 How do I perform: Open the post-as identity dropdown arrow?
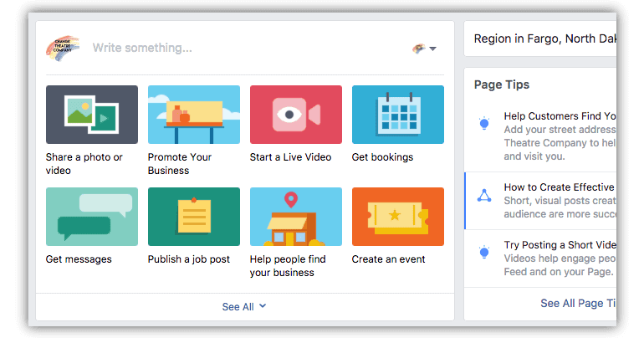coord(432,49)
